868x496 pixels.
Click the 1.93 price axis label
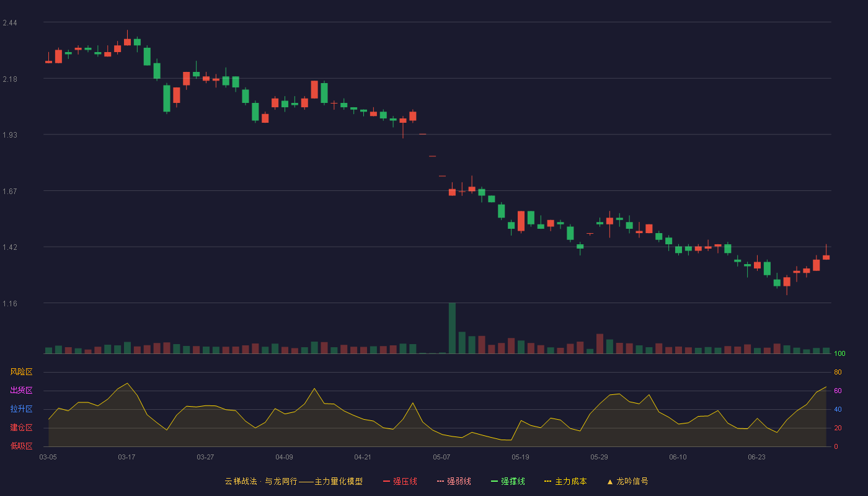click(9, 135)
